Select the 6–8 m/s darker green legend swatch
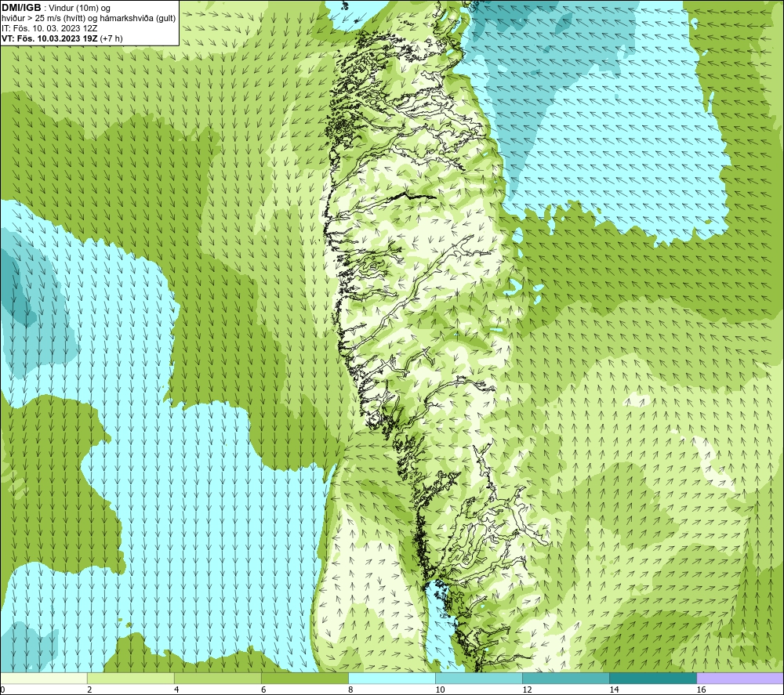This screenshot has height=695, width=784. point(305,678)
